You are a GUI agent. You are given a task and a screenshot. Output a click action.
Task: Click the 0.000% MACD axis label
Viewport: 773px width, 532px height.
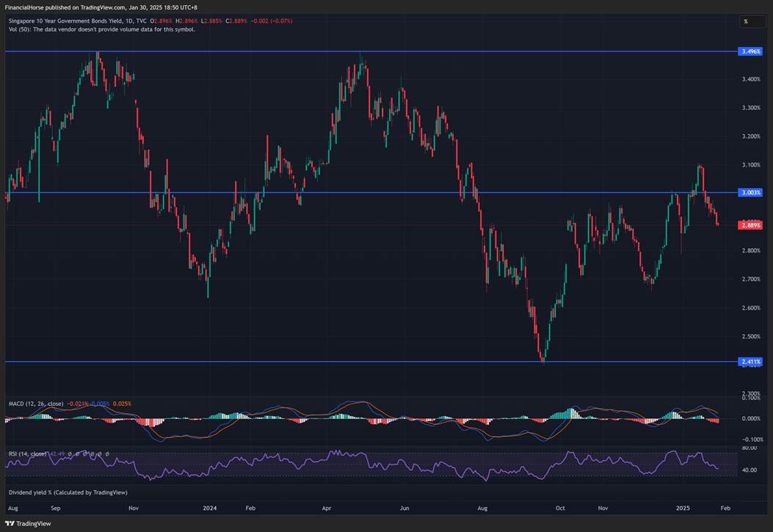[751, 419]
